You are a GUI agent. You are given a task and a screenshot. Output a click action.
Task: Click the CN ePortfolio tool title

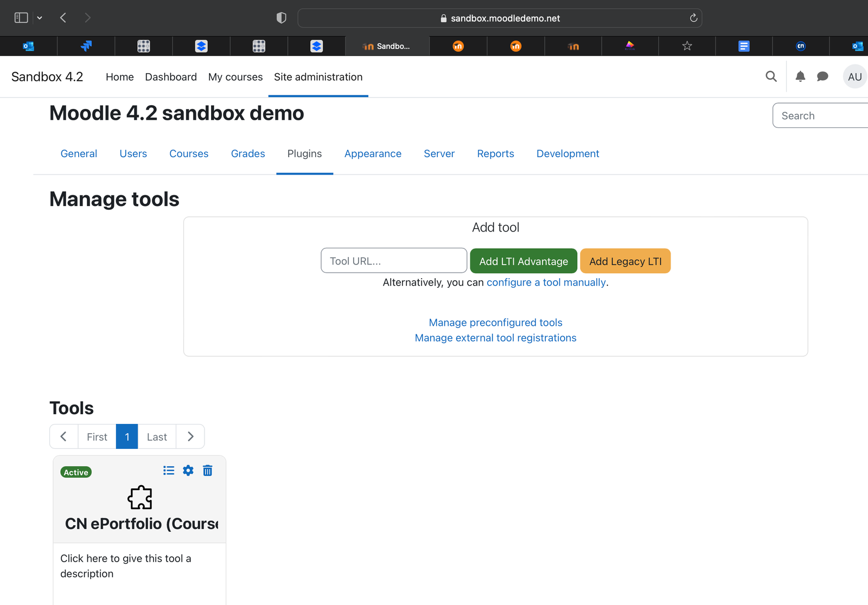point(142,523)
